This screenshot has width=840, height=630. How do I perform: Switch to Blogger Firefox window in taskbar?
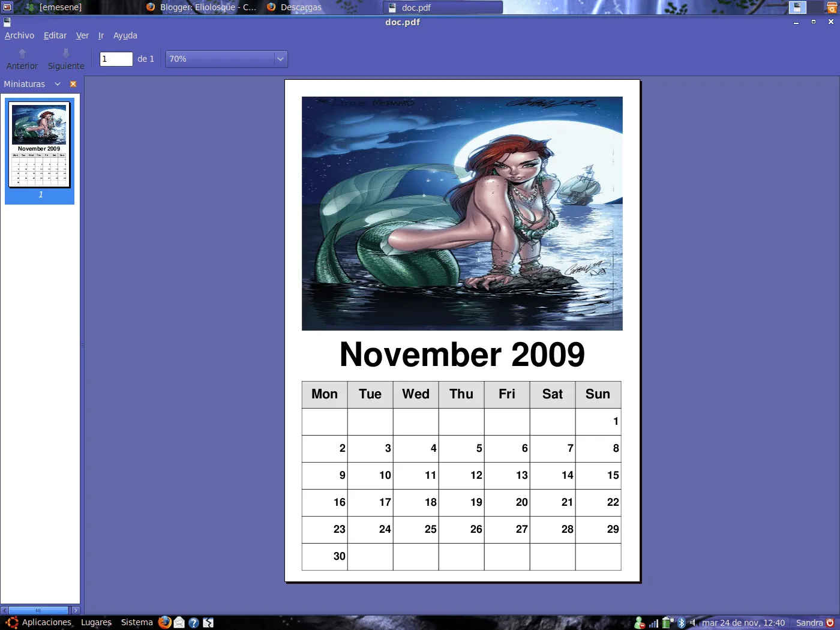(x=202, y=7)
